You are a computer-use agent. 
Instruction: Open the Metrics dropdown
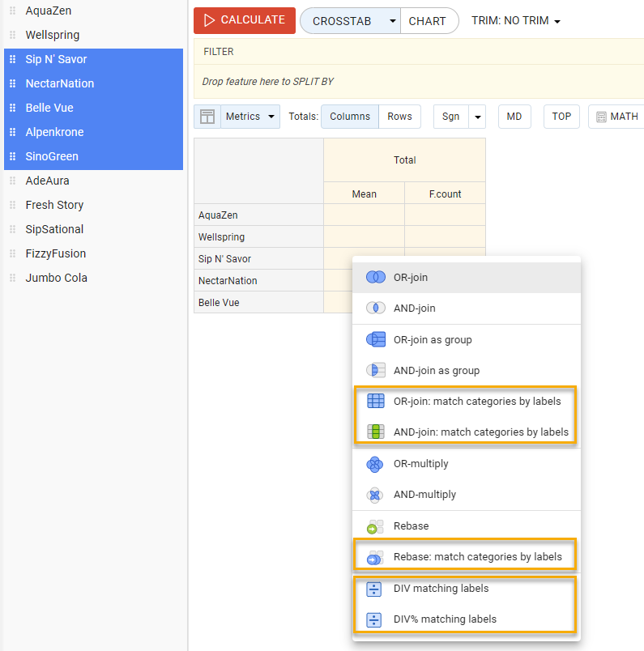click(x=250, y=117)
